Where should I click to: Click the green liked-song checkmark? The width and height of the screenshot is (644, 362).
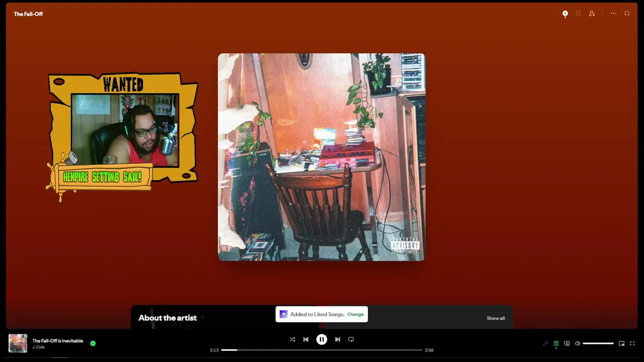(x=93, y=343)
